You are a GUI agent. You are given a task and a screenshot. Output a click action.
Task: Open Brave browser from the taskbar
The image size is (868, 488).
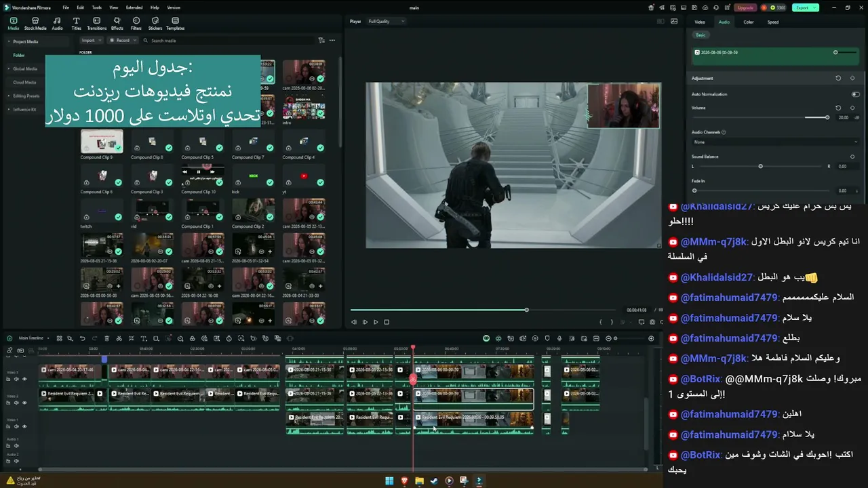405,481
